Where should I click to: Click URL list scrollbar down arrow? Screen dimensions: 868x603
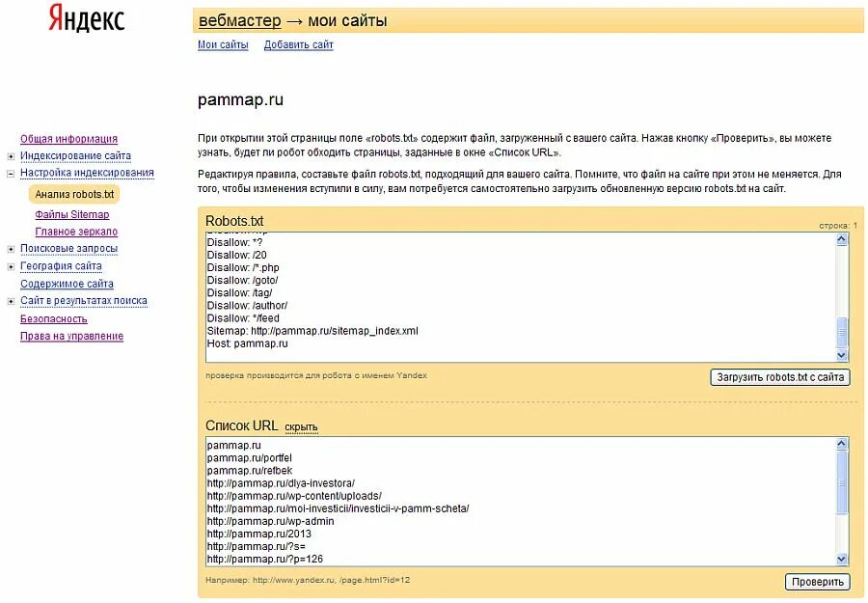(x=841, y=559)
